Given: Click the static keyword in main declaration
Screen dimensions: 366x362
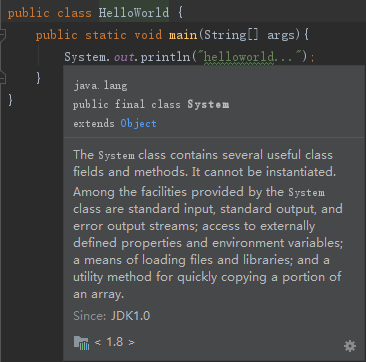Looking at the screenshot, I should coord(106,35).
